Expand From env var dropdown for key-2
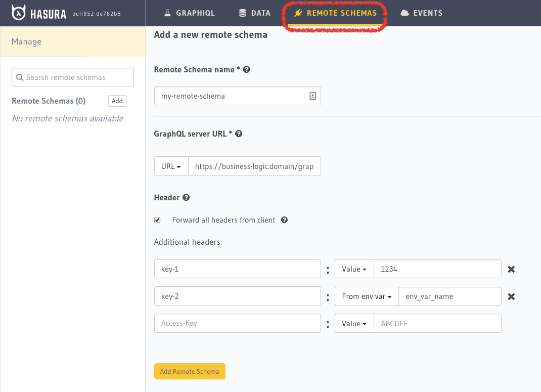Viewport: 541px width, 392px height. (x=367, y=296)
